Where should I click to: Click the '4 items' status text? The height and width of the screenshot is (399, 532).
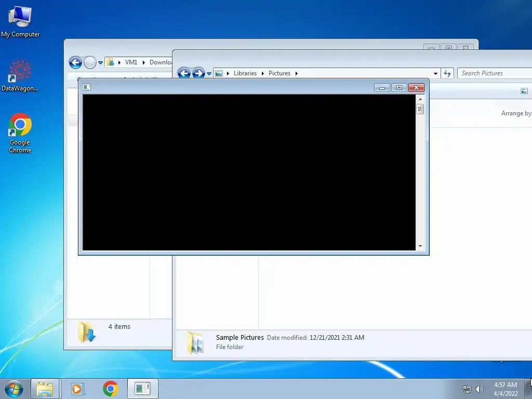click(119, 327)
